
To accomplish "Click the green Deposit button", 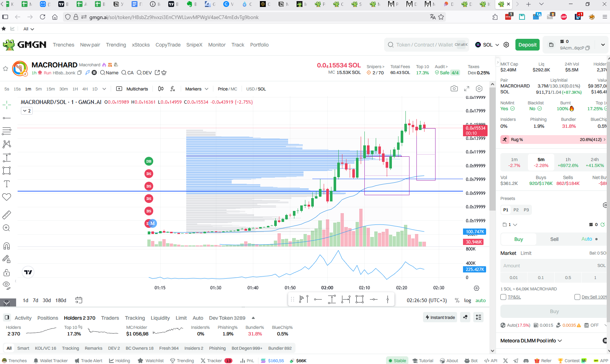I will coord(527,45).
